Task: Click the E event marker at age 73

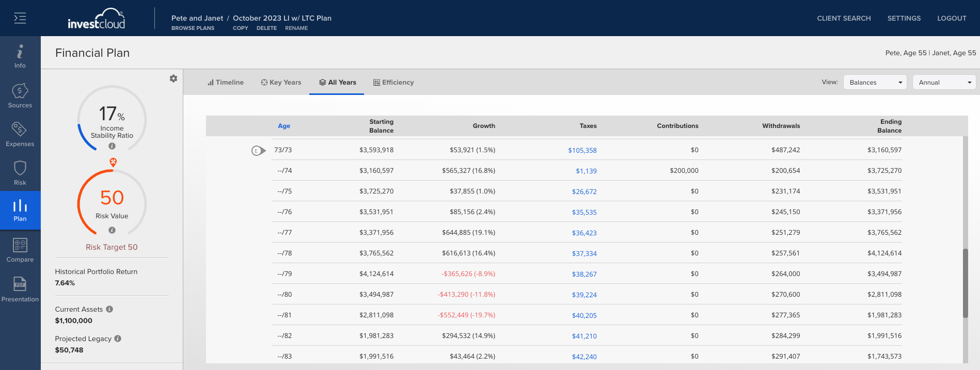Action: point(258,151)
